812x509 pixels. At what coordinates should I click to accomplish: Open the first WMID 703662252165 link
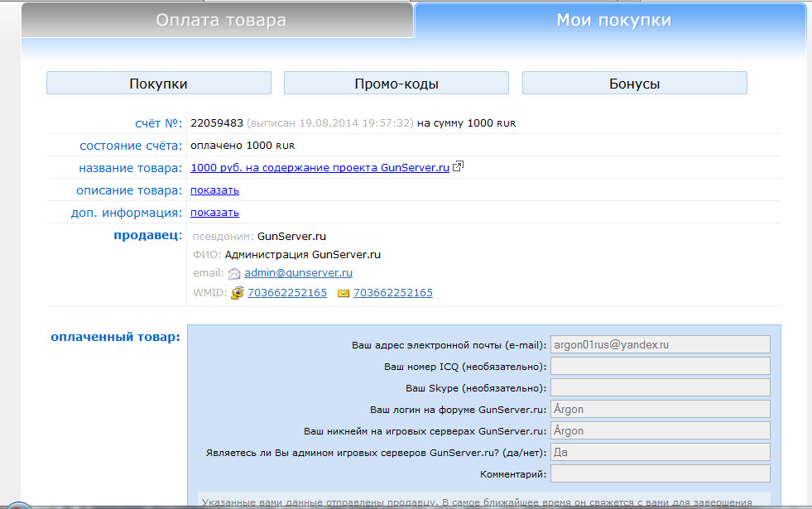click(287, 293)
